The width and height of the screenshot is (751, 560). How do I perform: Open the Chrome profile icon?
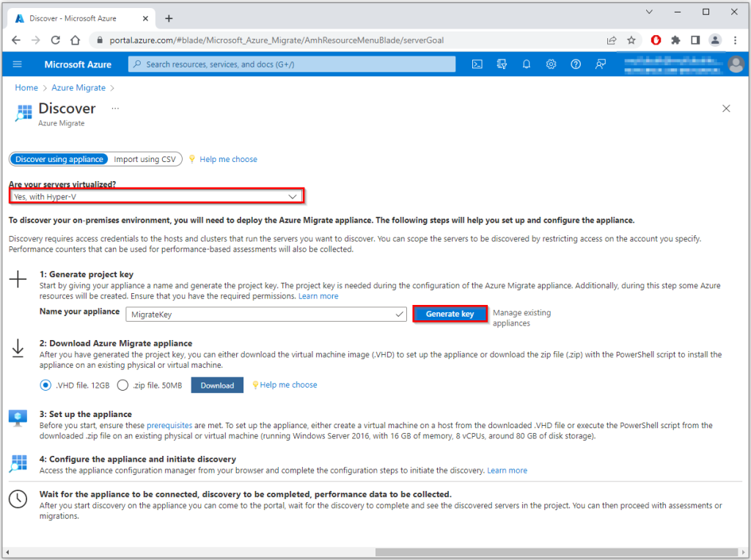tap(715, 40)
